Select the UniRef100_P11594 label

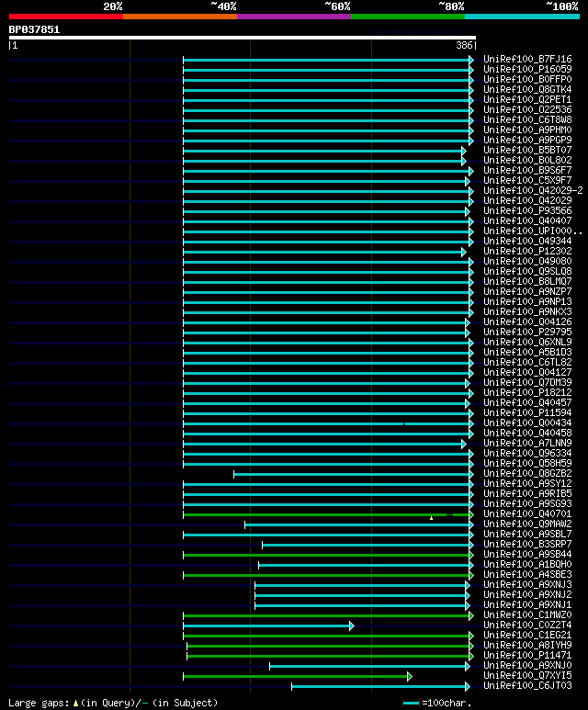click(527, 413)
